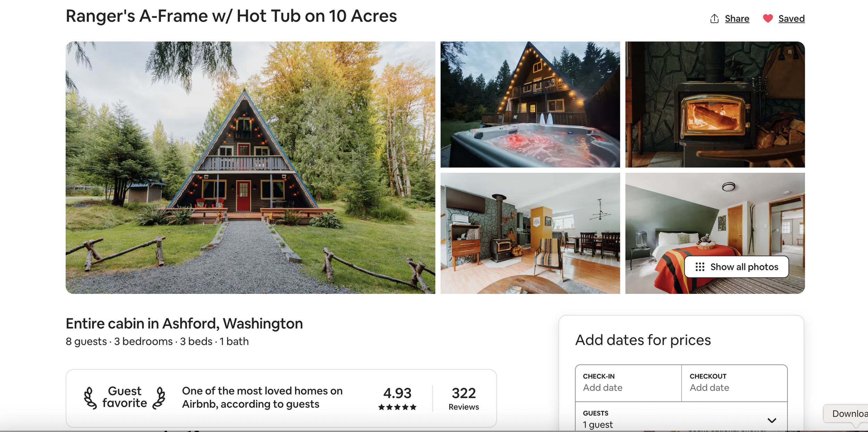The image size is (868, 432).
Task: Toggle the red heart Saved icon
Action: point(768,18)
